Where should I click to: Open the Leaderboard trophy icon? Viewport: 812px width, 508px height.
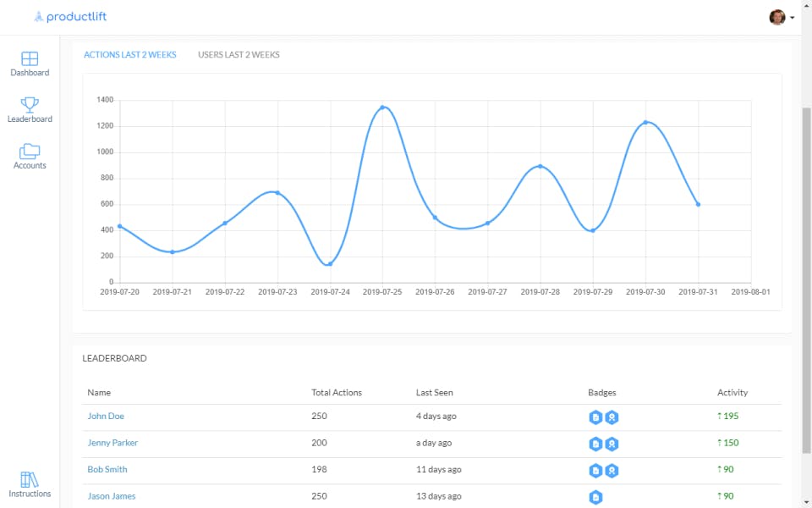pyautogui.click(x=30, y=104)
